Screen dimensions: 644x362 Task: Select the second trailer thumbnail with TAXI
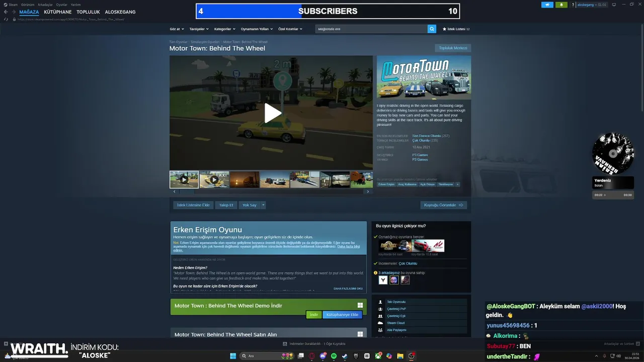pos(214,179)
